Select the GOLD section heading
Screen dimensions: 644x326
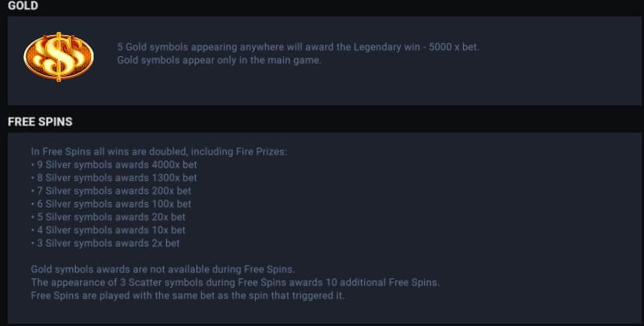(x=23, y=6)
